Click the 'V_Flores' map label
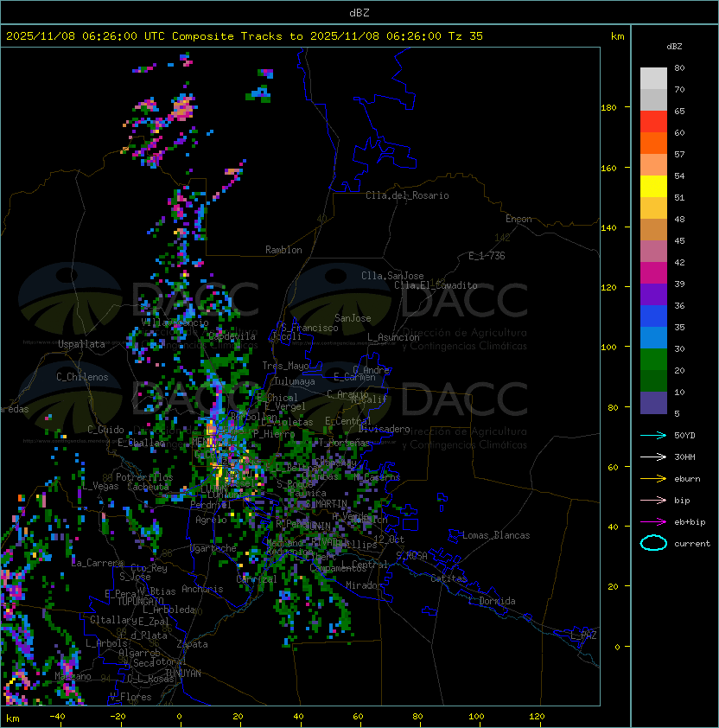Viewport: 719px width, 728px height. [x=130, y=697]
